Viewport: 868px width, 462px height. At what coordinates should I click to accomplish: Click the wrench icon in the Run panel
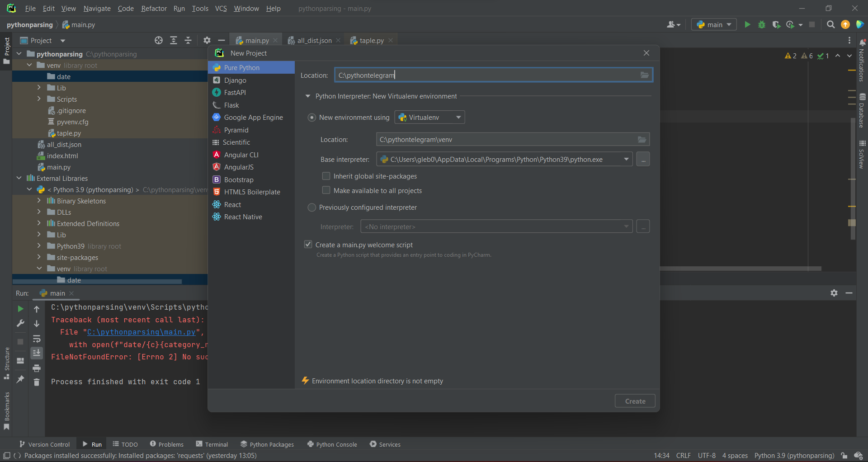pyautogui.click(x=20, y=323)
